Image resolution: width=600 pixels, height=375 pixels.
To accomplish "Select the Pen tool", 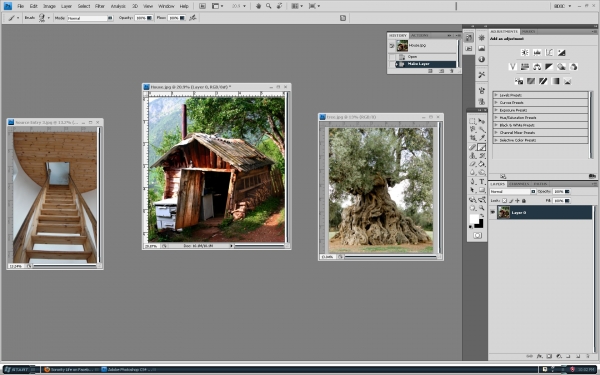I will pyautogui.click(x=473, y=182).
